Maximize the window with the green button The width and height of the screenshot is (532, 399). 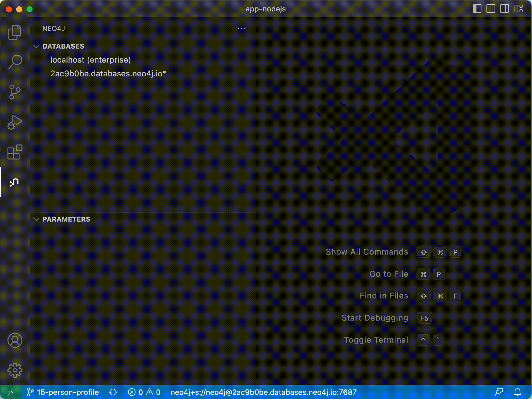point(30,9)
